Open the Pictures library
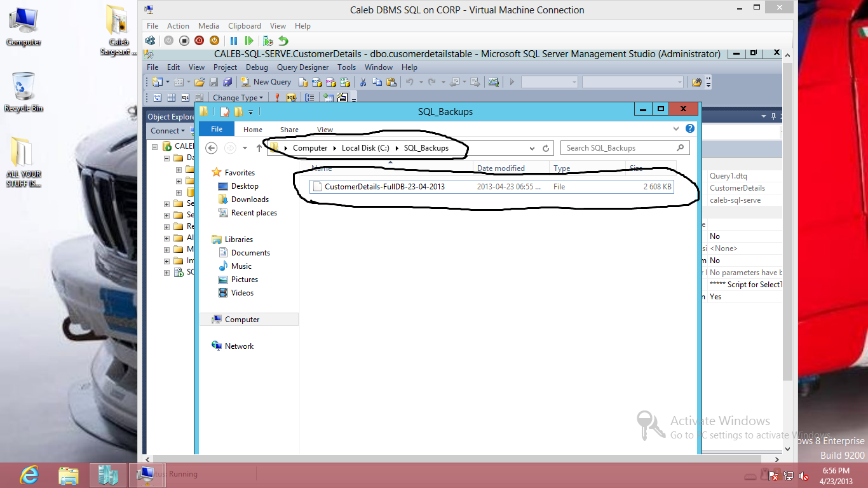 tap(238, 280)
